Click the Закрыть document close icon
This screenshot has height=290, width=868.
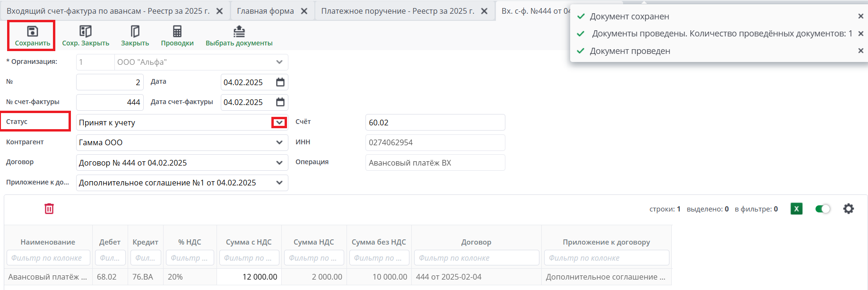click(x=135, y=32)
